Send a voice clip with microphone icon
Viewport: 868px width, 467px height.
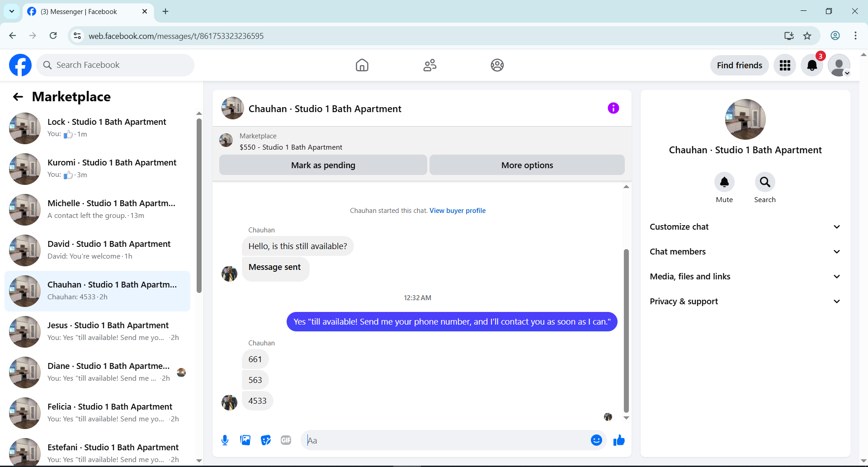tap(225, 440)
